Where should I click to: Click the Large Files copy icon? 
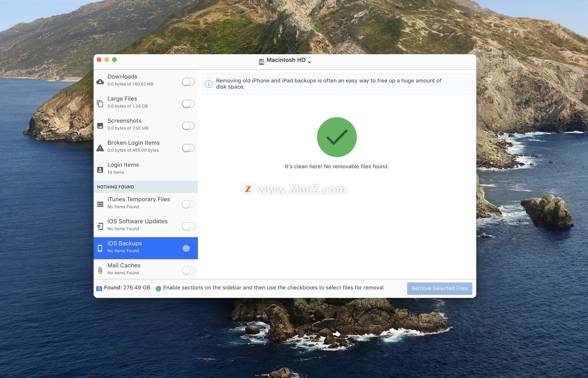(x=100, y=104)
